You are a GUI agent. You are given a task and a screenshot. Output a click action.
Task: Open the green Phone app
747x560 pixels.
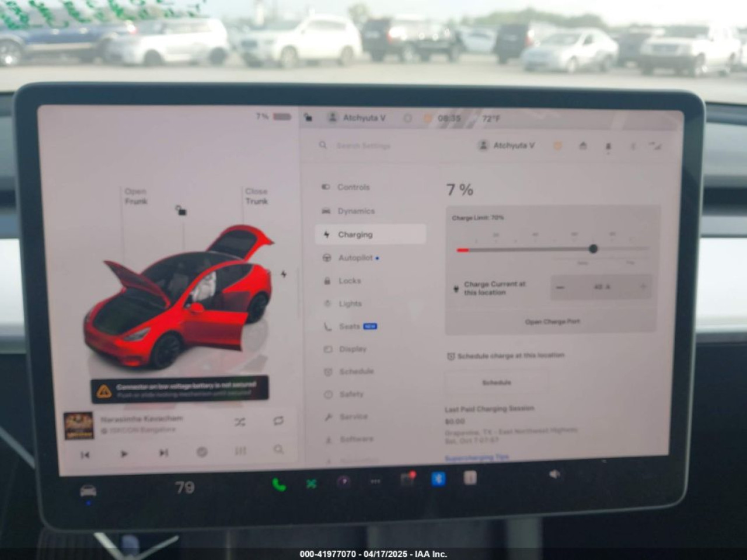pos(279,485)
